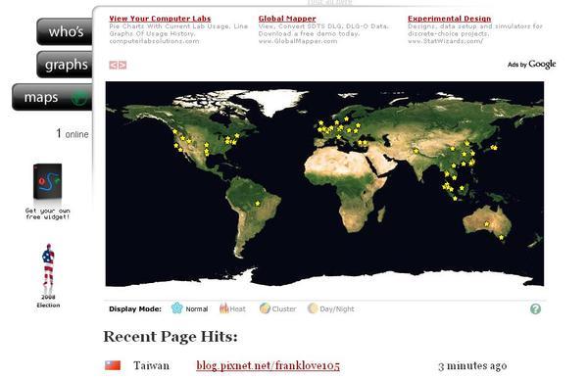
Task: Select Cluster display mode
Action: 278,308
